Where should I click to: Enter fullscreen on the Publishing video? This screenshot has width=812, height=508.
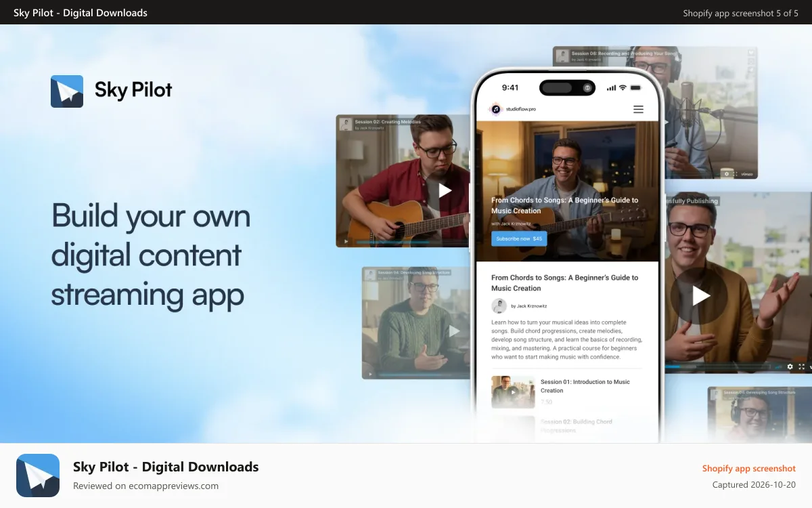click(x=802, y=366)
